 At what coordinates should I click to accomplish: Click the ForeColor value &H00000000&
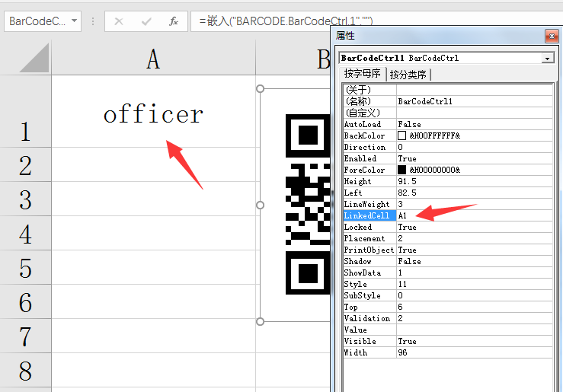[434, 170]
